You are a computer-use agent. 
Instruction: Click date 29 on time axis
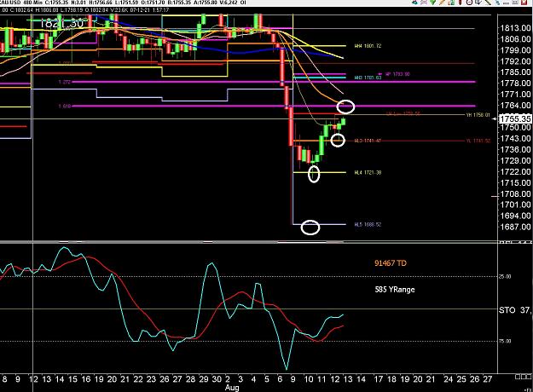[204, 379]
